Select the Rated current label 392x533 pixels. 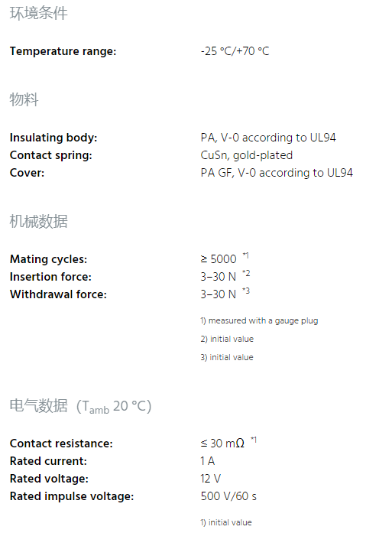click(48, 461)
